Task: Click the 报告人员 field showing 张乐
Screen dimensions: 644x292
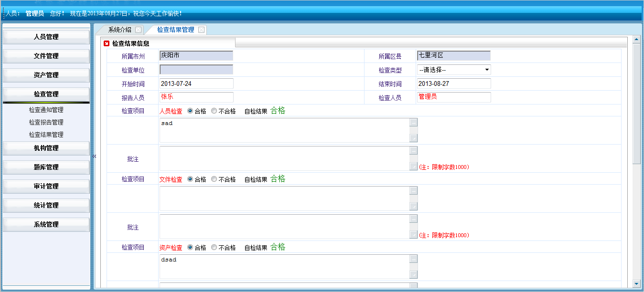Action: [x=196, y=97]
